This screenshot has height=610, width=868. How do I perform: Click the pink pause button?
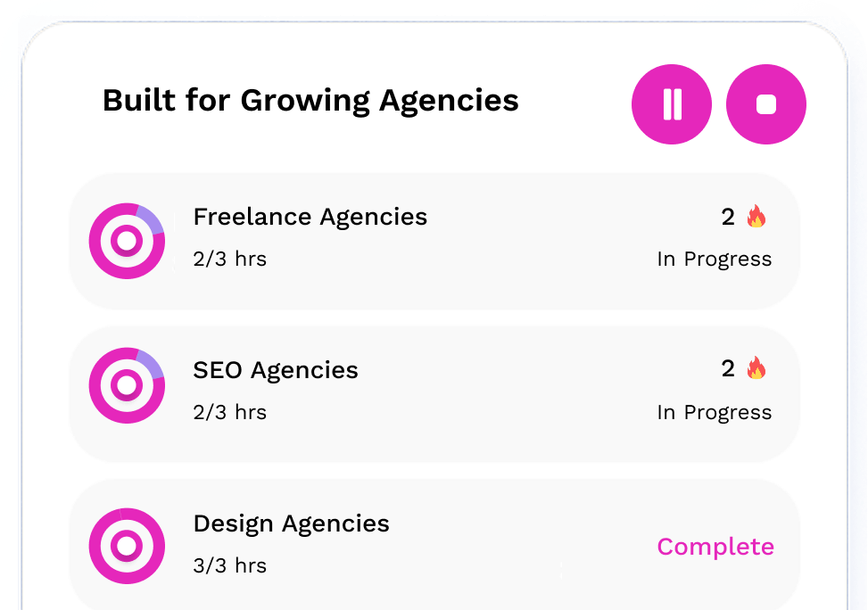672,104
